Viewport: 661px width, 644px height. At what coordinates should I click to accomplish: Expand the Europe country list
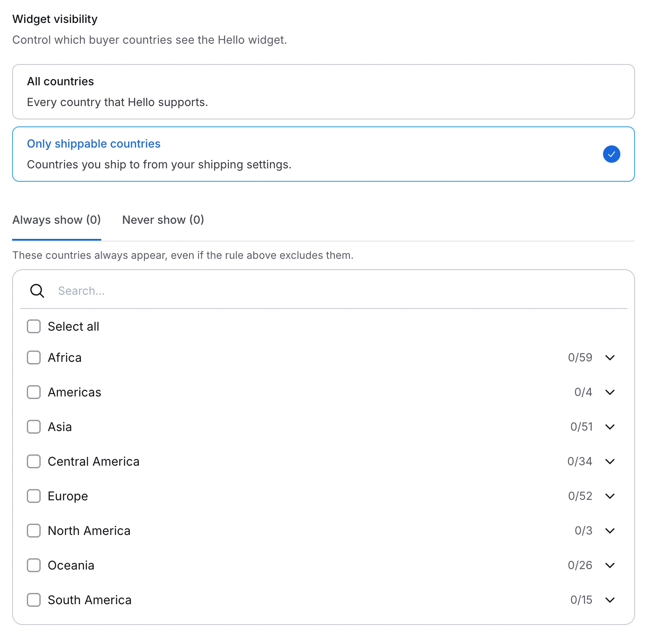[x=610, y=496]
